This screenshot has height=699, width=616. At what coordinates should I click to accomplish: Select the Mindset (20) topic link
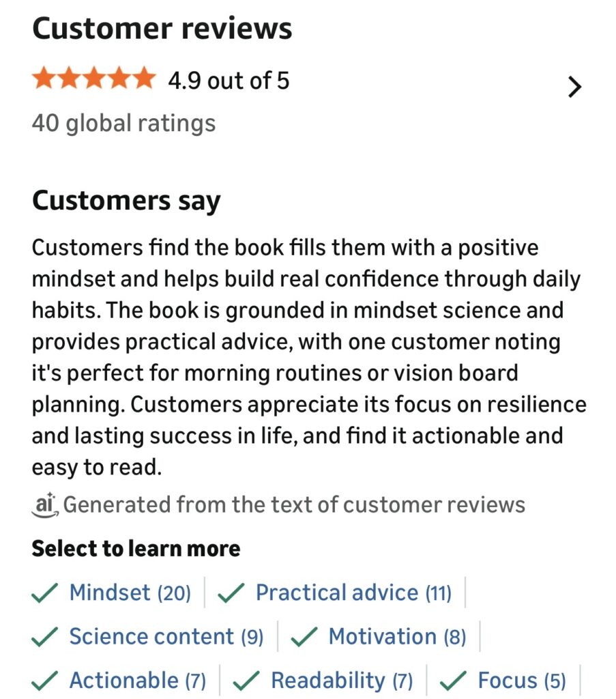click(130, 593)
